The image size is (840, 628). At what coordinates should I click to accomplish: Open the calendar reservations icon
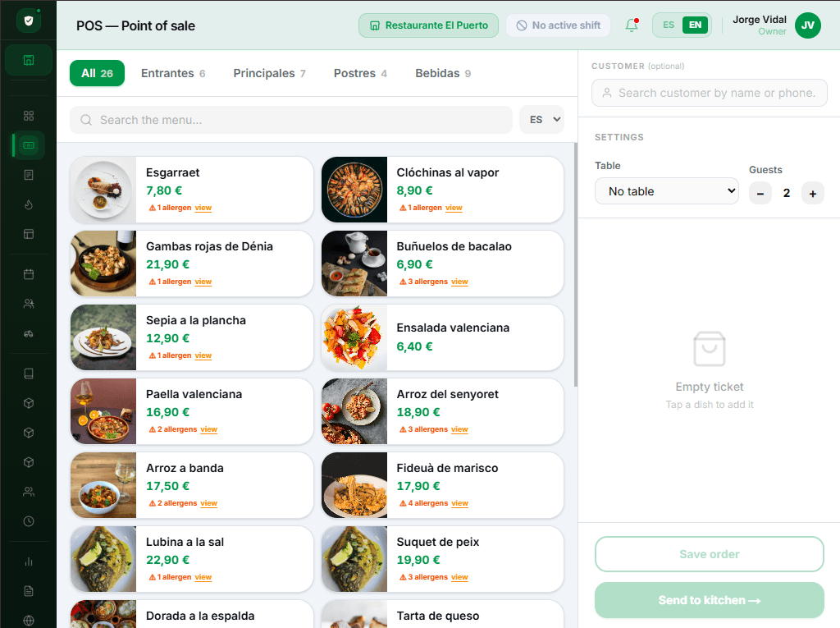point(29,274)
